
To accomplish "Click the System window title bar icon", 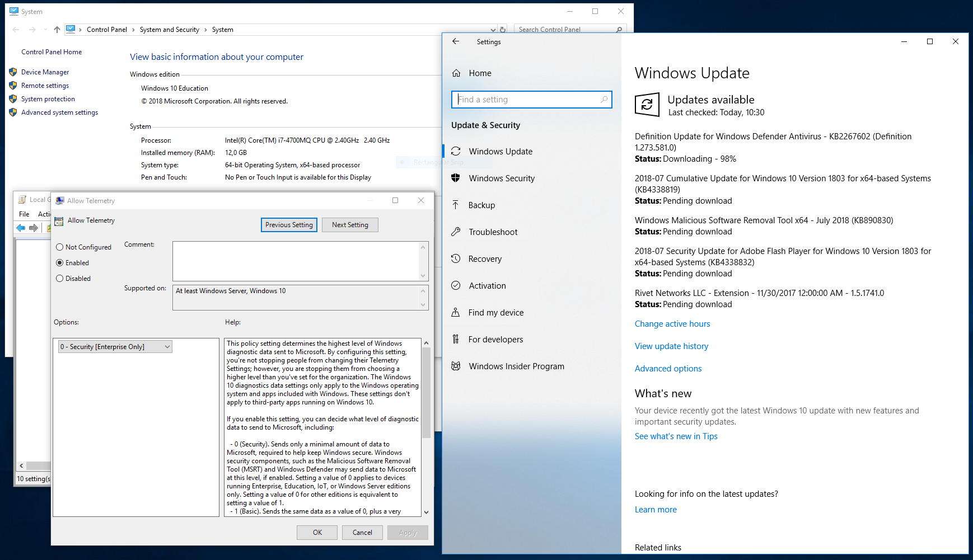I will click(14, 11).
